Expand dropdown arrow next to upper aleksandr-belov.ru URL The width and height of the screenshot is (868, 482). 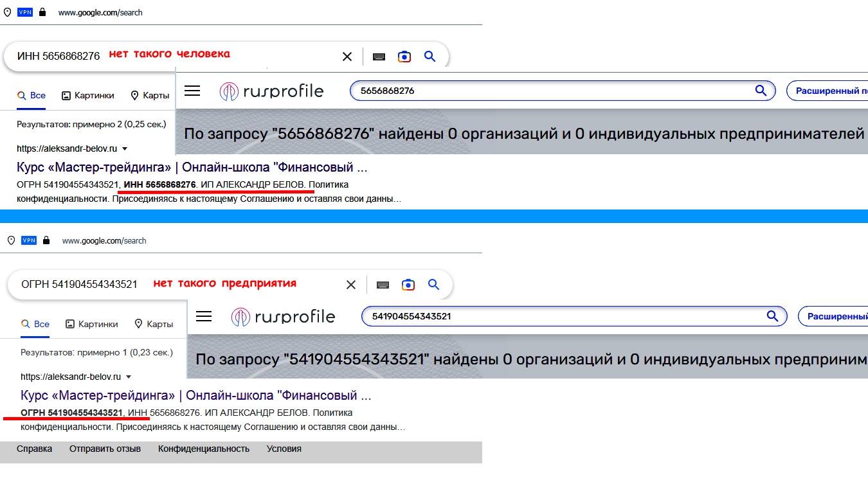tap(125, 148)
